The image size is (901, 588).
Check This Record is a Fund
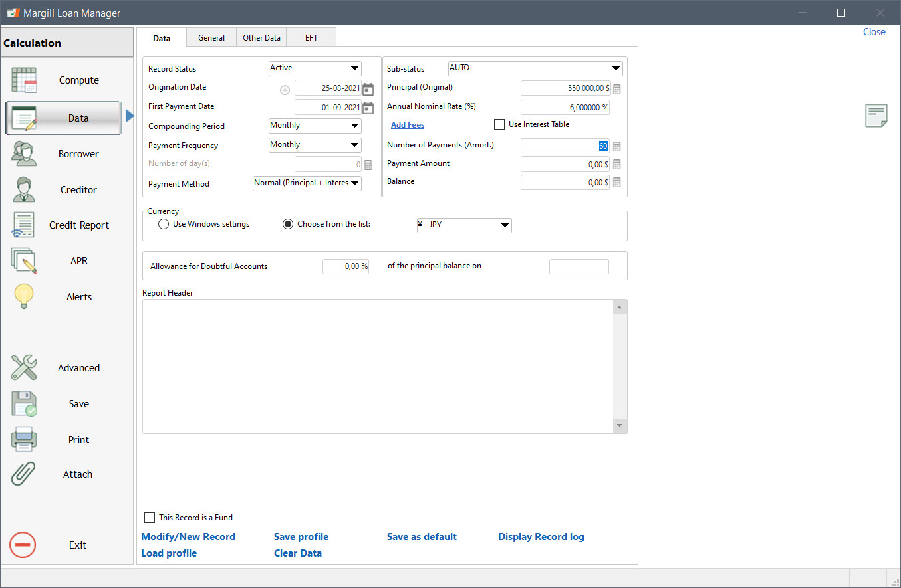coord(150,518)
